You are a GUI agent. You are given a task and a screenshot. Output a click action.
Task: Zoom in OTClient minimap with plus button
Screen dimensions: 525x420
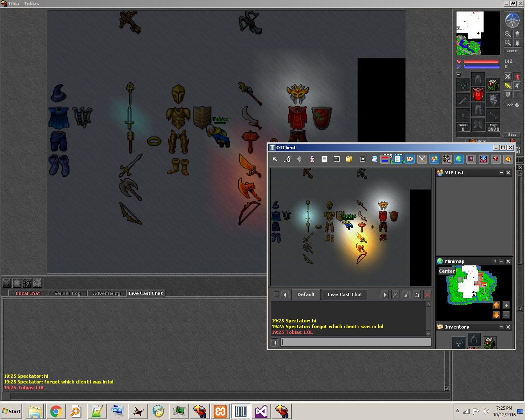(506, 305)
